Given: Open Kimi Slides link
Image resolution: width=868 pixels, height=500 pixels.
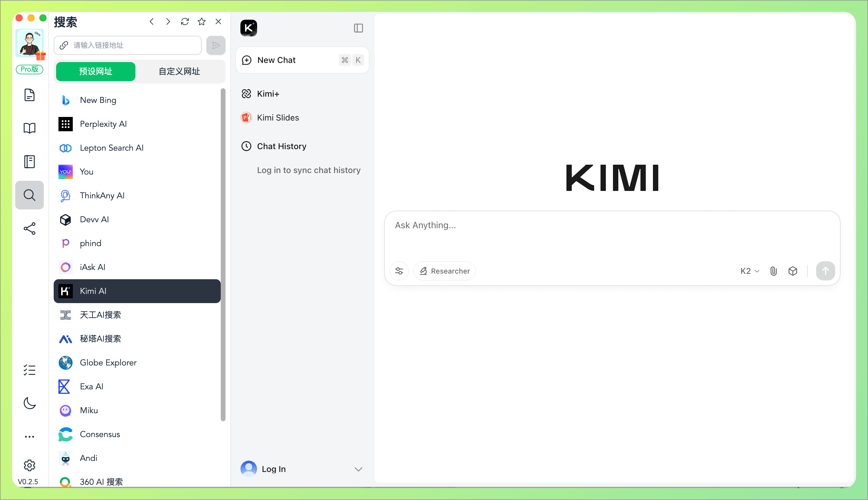Looking at the screenshot, I should [277, 118].
